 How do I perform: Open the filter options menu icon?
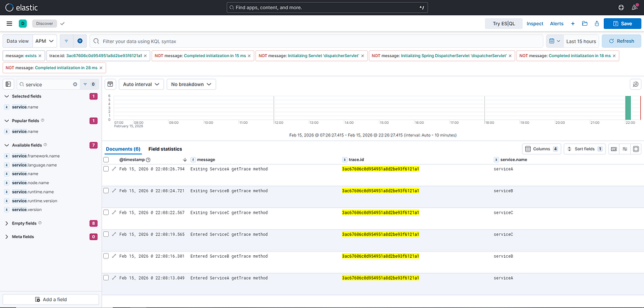(x=67, y=41)
